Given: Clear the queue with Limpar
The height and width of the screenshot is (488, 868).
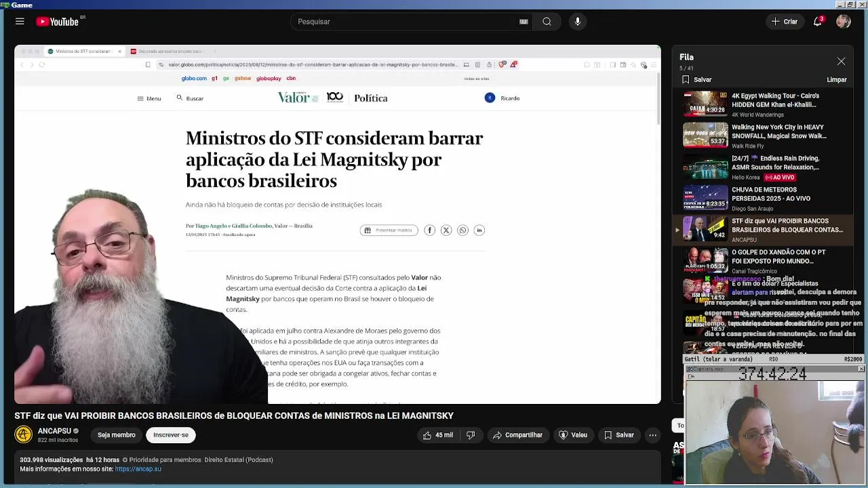Looking at the screenshot, I should (837, 80).
